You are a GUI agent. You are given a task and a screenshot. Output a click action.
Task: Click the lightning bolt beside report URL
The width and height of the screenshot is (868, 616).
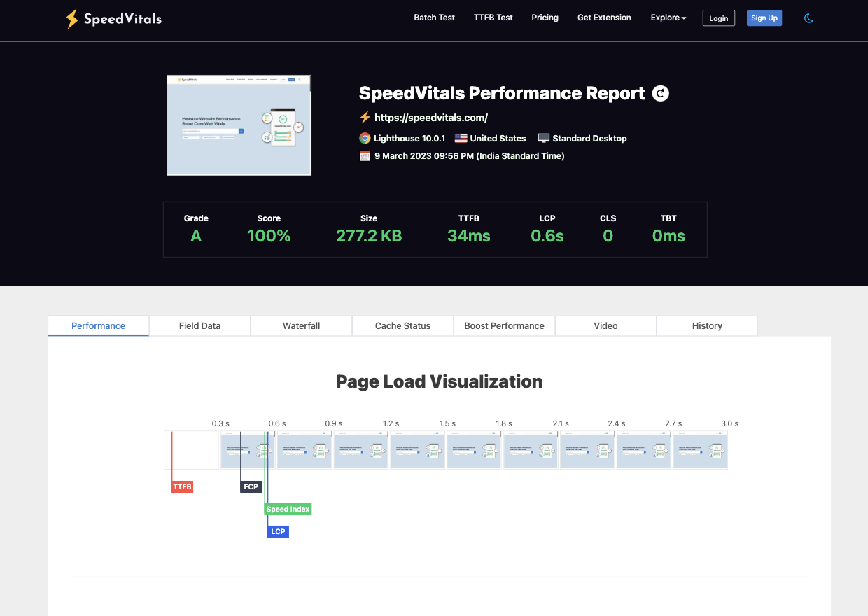365,118
